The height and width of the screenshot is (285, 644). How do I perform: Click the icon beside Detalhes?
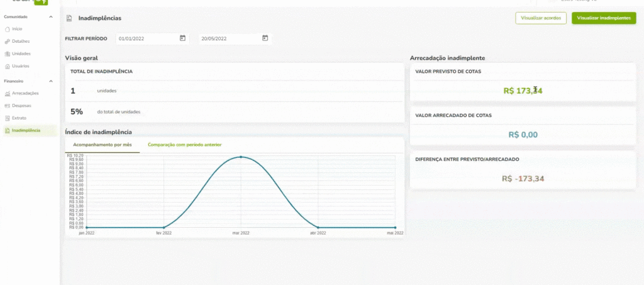7,42
